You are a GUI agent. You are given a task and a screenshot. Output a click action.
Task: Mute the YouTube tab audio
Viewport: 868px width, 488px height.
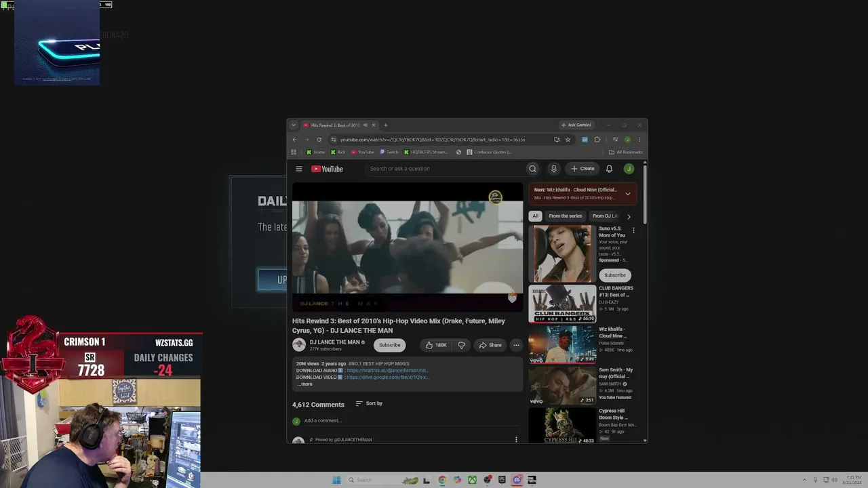click(365, 125)
